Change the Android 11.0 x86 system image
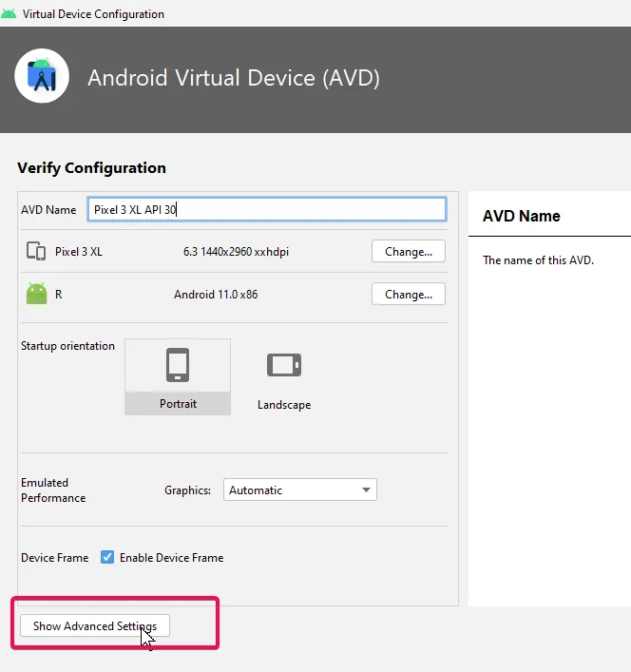 [x=409, y=294]
